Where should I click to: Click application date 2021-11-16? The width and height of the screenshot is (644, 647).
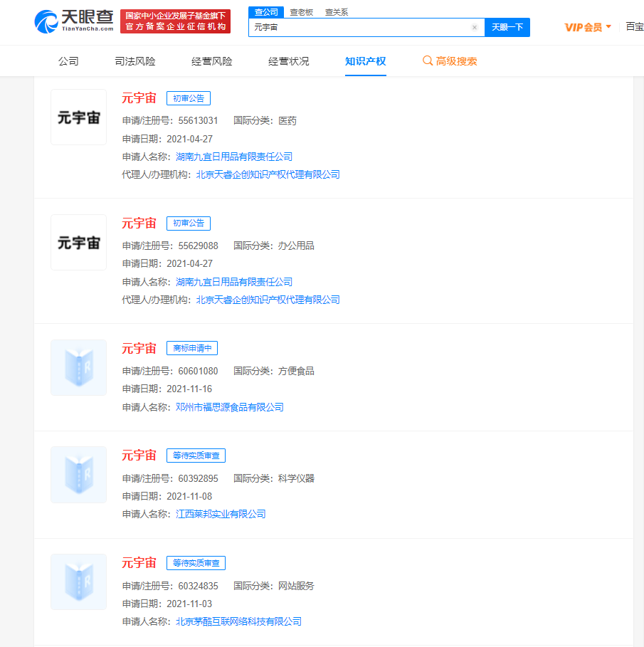coord(189,389)
